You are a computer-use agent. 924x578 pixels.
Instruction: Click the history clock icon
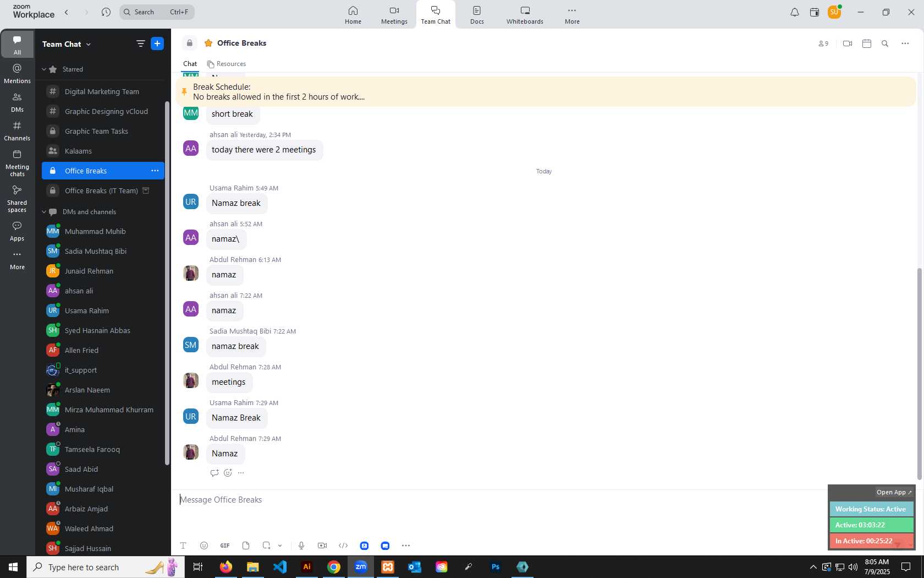[106, 12]
